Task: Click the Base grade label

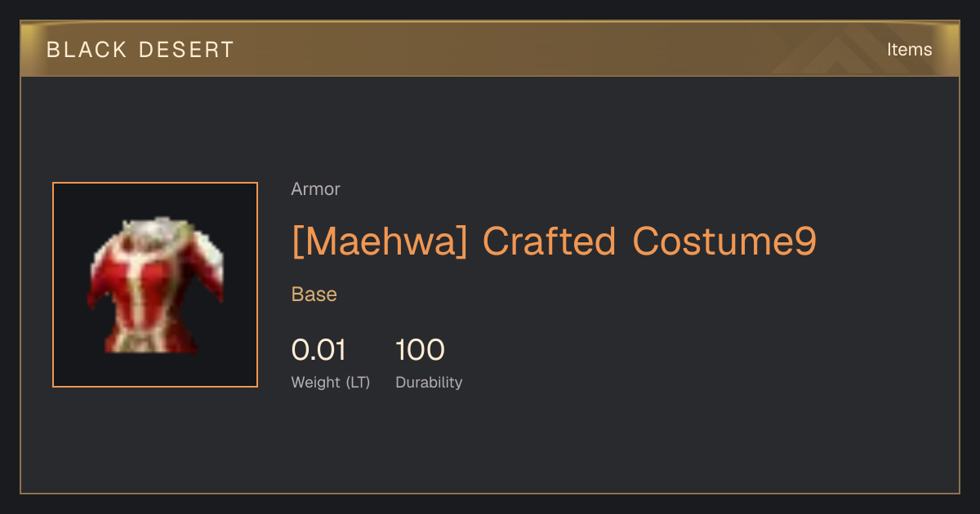Action: (x=314, y=295)
